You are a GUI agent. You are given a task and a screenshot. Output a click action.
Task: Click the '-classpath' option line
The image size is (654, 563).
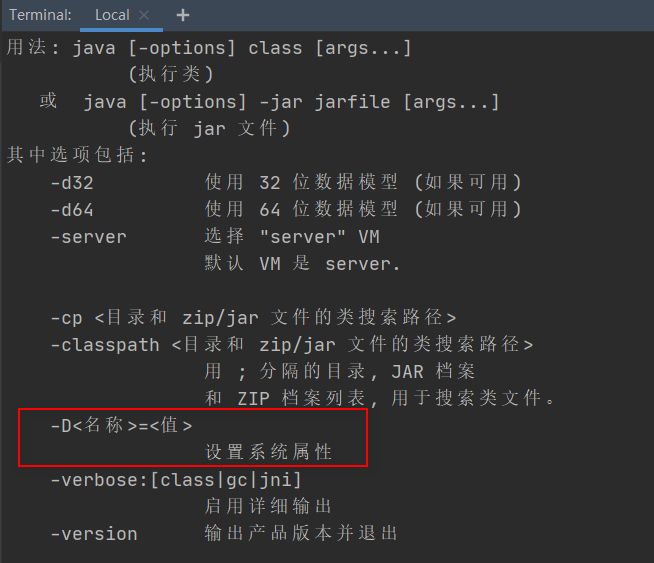(292, 344)
